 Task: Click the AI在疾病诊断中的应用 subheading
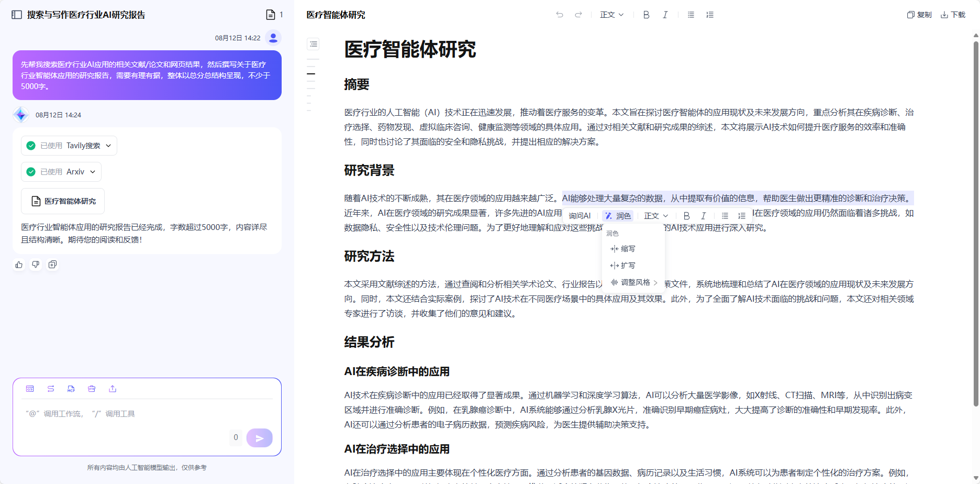pyautogui.click(x=397, y=371)
